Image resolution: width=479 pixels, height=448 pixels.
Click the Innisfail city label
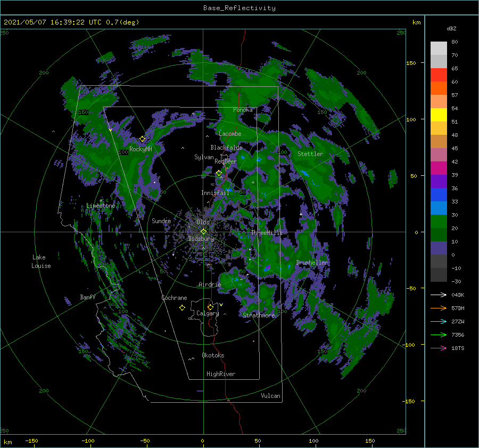pos(215,193)
